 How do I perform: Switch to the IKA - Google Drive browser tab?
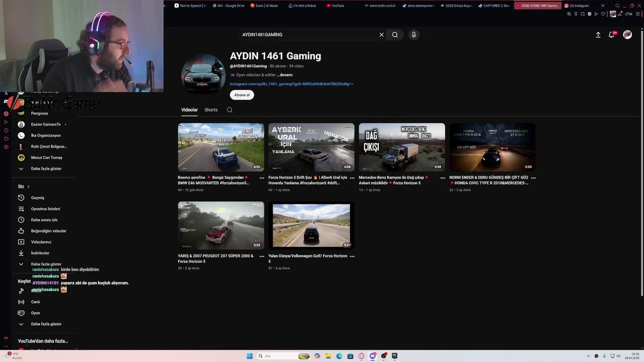click(x=228, y=6)
